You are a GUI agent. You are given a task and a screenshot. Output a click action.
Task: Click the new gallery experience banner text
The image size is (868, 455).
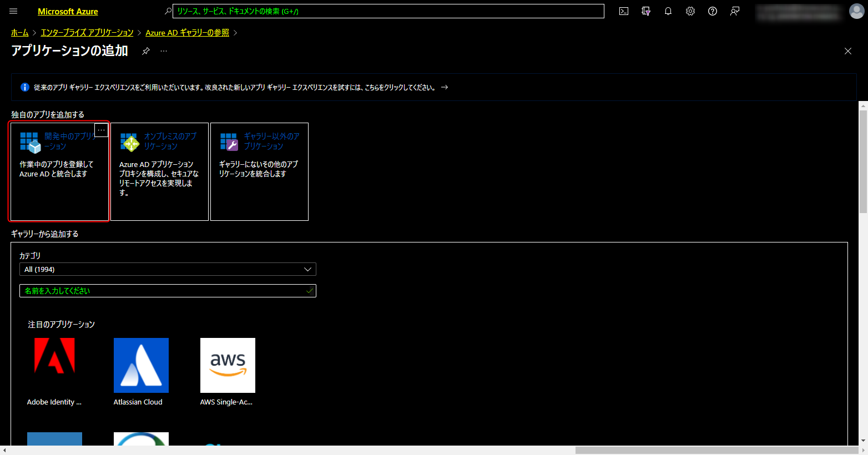pos(235,87)
